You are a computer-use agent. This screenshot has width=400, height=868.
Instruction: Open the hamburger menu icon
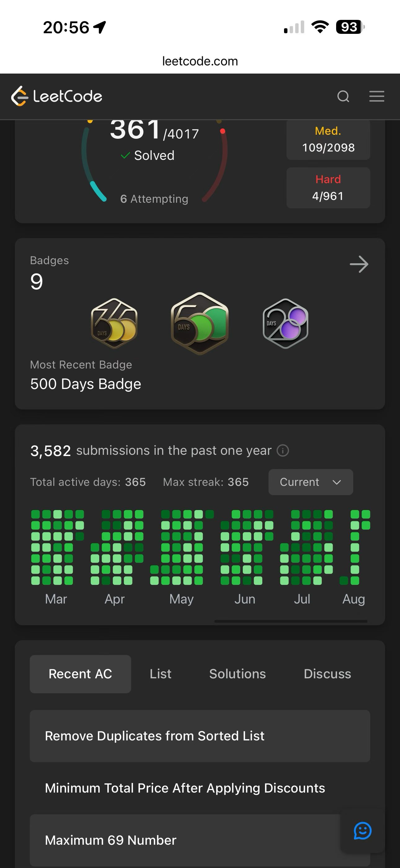point(376,96)
